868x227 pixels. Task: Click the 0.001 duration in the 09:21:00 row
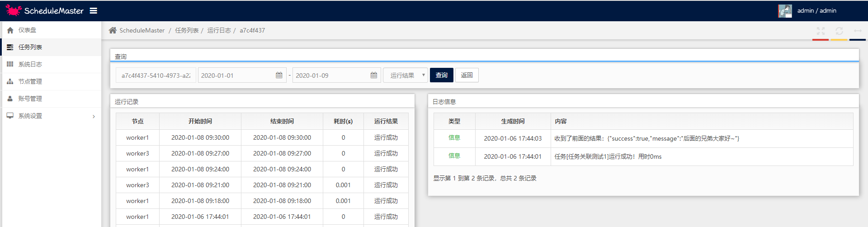[343, 185]
